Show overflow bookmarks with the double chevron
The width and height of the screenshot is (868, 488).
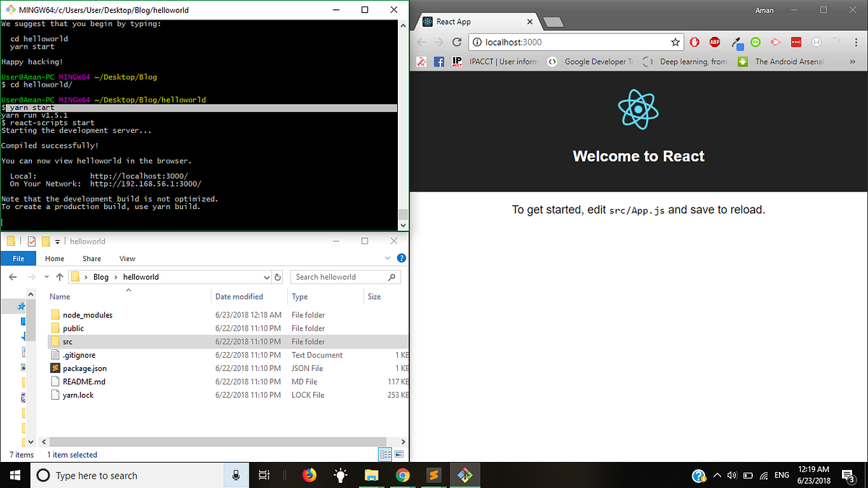pos(854,61)
